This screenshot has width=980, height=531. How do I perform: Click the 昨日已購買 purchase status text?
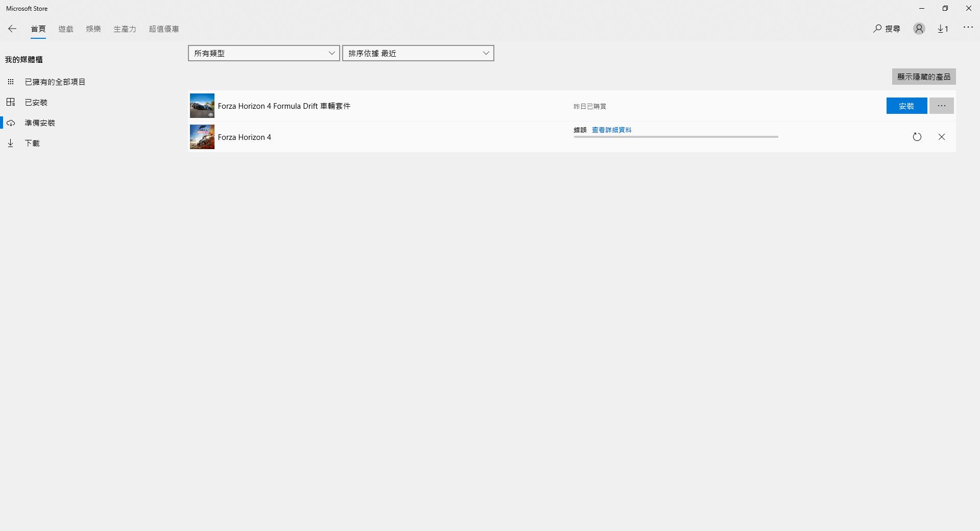[590, 106]
